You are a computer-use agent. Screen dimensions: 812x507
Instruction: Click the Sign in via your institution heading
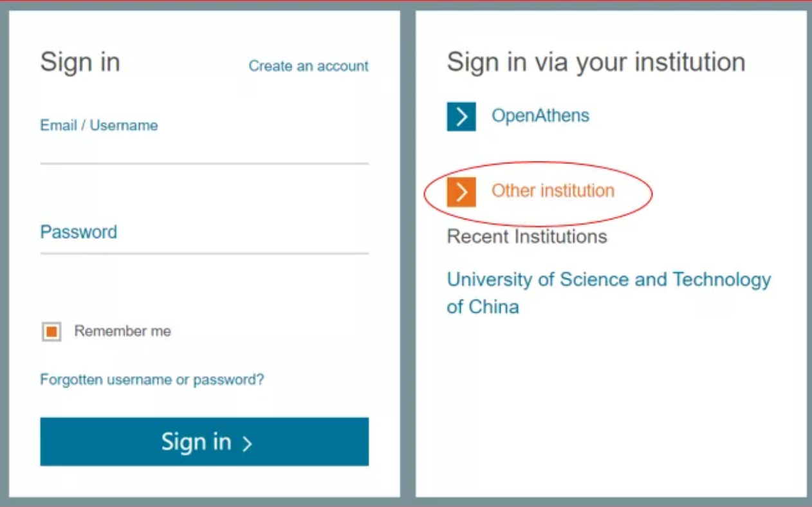pyautogui.click(x=596, y=62)
